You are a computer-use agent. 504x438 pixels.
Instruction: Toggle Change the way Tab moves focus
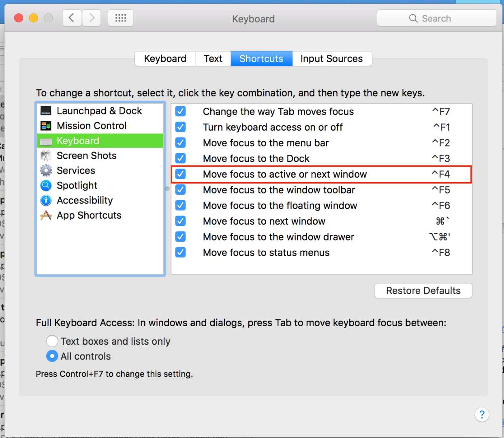[x=180, y=111]
